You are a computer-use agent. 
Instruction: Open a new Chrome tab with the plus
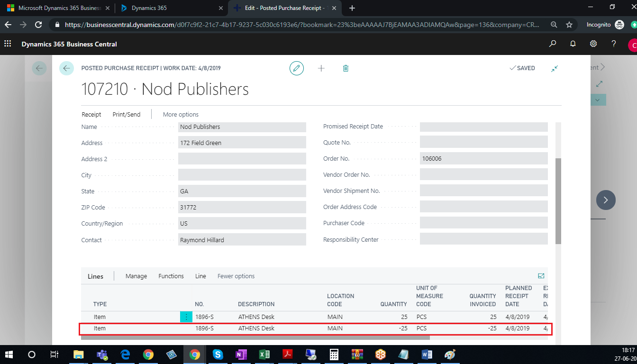(352, 8)
